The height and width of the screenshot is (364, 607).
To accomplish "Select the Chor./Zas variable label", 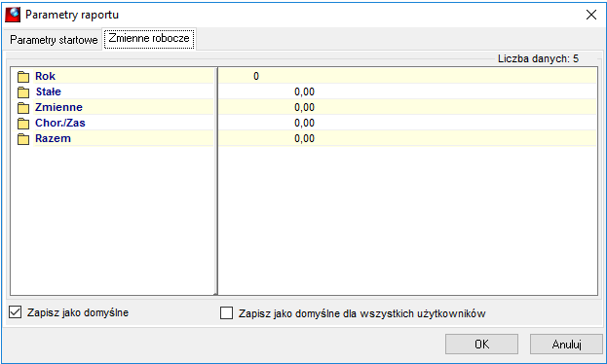I will 60,123.
